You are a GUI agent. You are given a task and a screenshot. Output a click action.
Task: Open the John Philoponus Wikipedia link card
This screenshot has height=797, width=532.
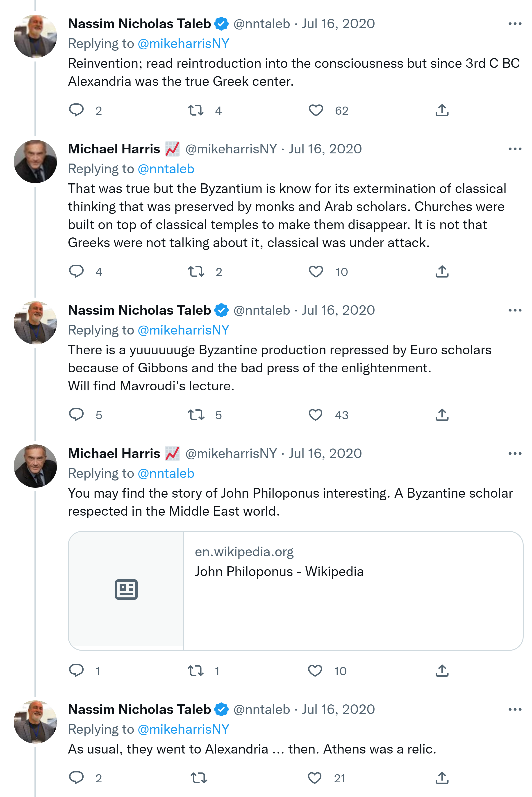[353, 590]
